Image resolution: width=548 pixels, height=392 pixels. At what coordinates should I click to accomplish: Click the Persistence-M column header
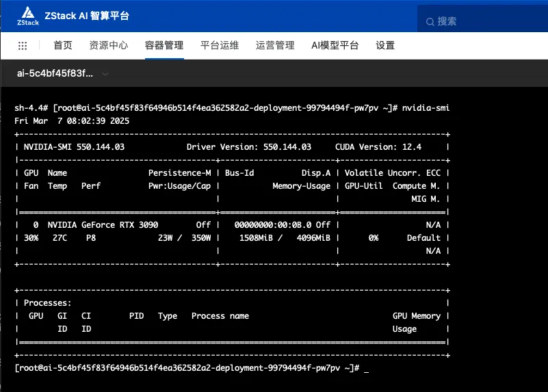[180, 173]
